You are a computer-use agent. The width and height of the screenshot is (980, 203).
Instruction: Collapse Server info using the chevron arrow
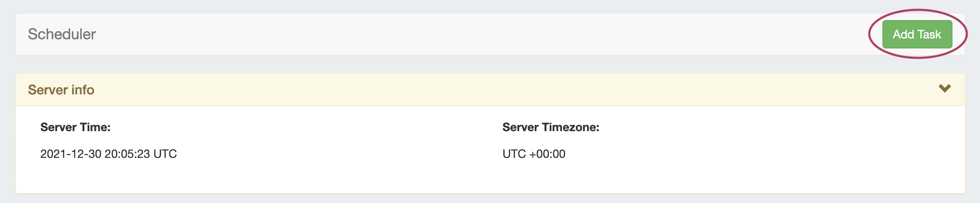point(945,89)
